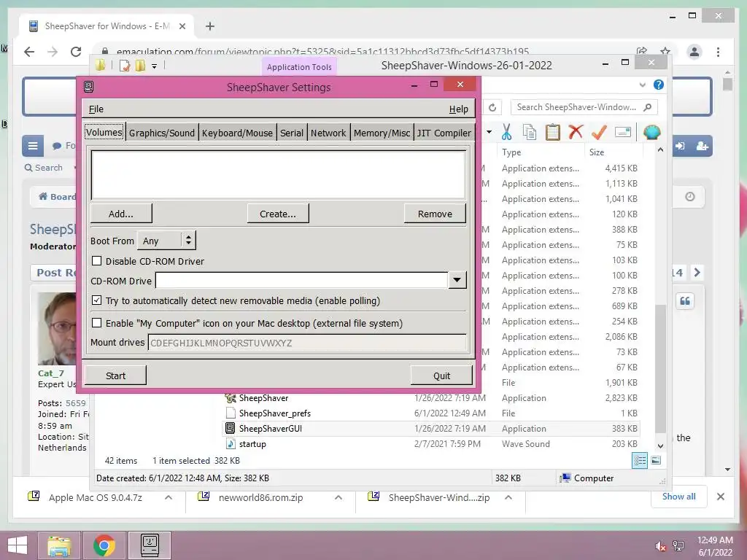Click the Mount drives input field
Viewport: 747px width, 560px height.
pos(307,343)
